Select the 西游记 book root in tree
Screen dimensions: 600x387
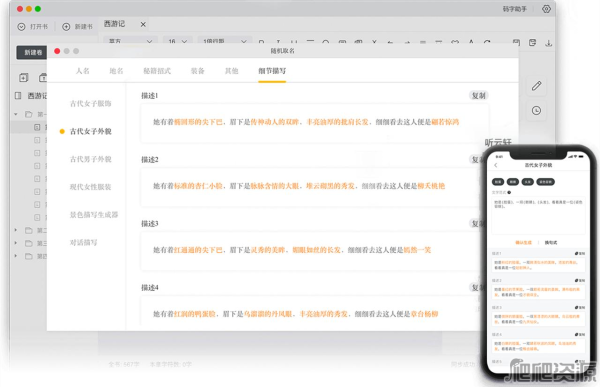(x=31, y=96)
